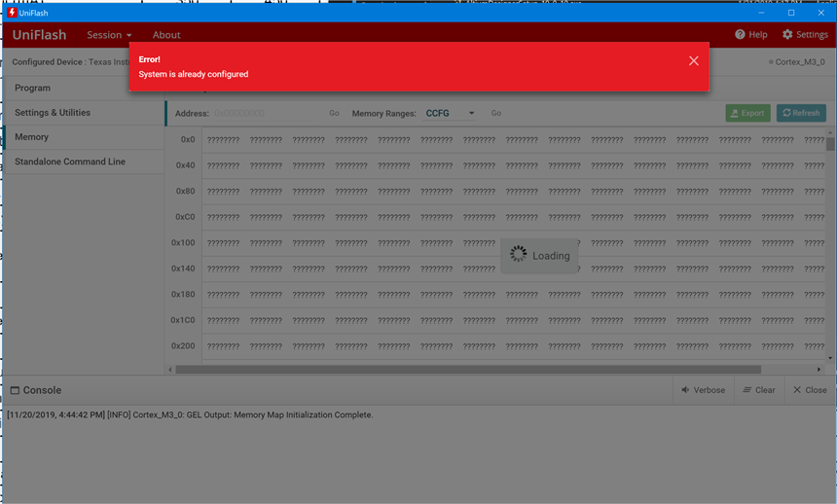837x504 pixels.
Task: Click the right arrow of horizontal scrollbar
Action: click(819, 370)
